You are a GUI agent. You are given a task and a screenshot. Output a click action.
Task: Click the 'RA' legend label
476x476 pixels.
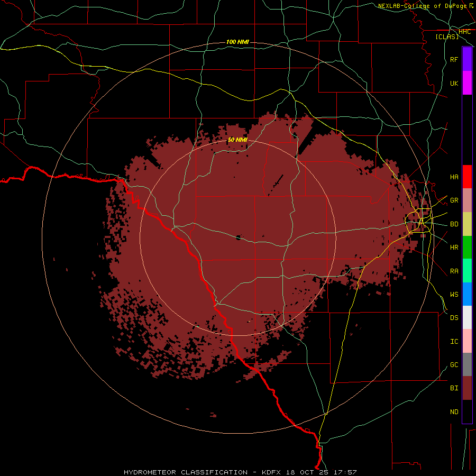pos(454,271)
